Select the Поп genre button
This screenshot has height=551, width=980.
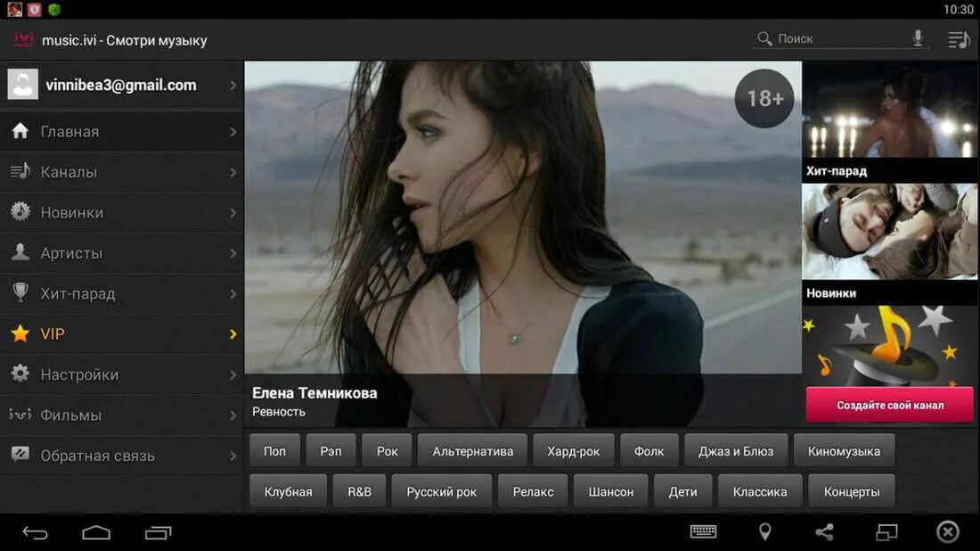pyautogui.click(x=274, y=450)
